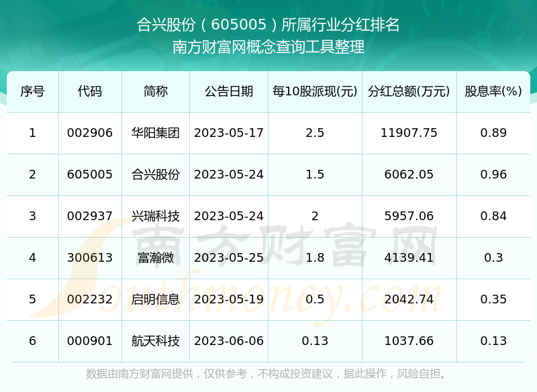Click the 简称 column header
537x392 pixels.
click(156, 91)
